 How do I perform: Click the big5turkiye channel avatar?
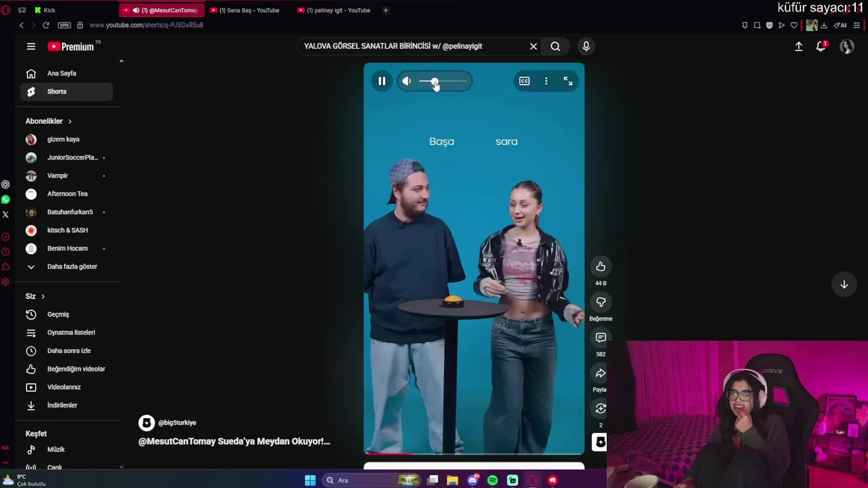(x=146, y=423)
